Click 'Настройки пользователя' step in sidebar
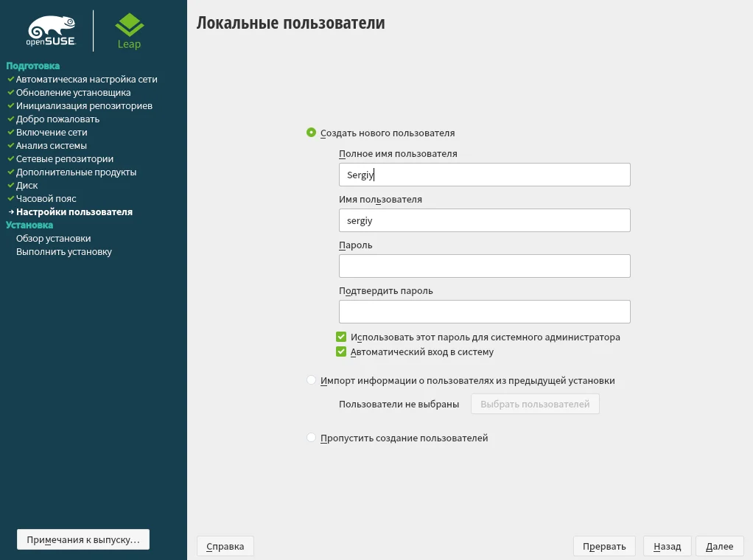The width and height of the screenshot is (753, 560). pyautogui.click(x=74, y=212)
